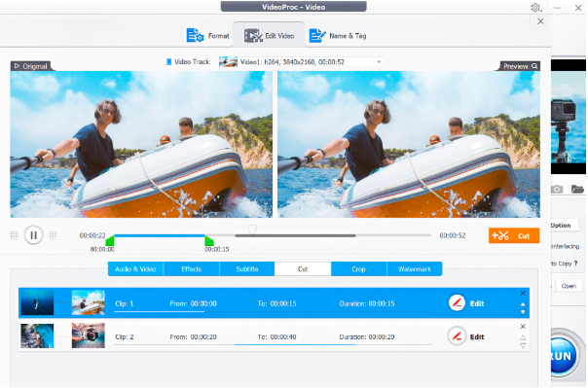Click the Clip 2 start thumbnail
This screenshot has width=588, height=388.
[37, 335]
